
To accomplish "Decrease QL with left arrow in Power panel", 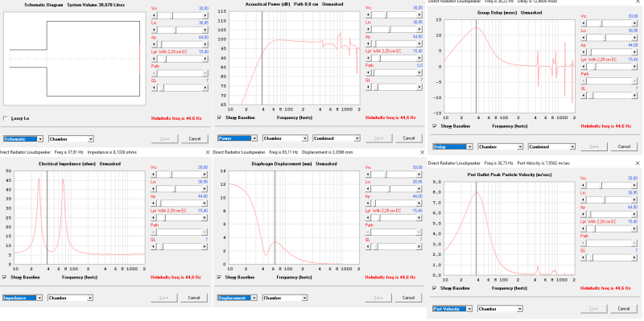I will pyautogui.click(x=369, y=87).
